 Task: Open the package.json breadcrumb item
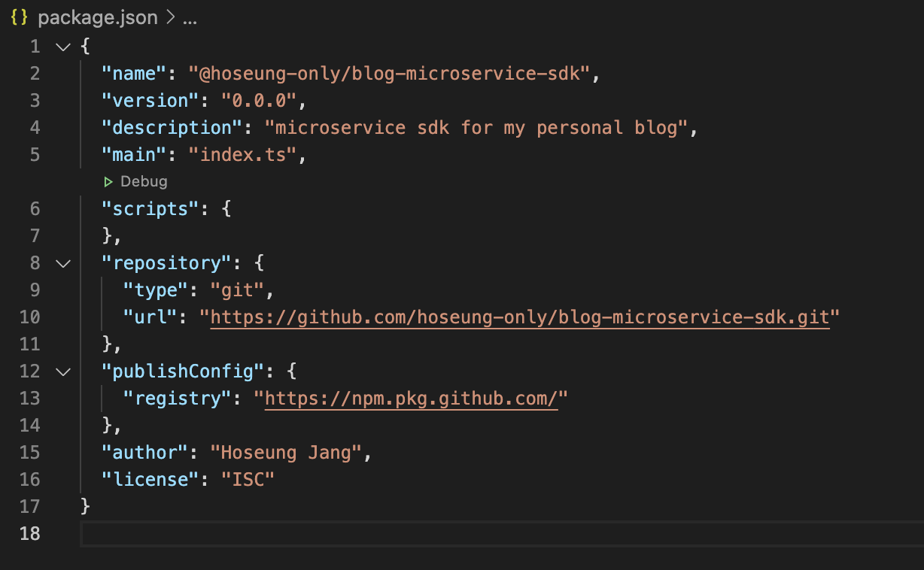[x=98, y=18]
